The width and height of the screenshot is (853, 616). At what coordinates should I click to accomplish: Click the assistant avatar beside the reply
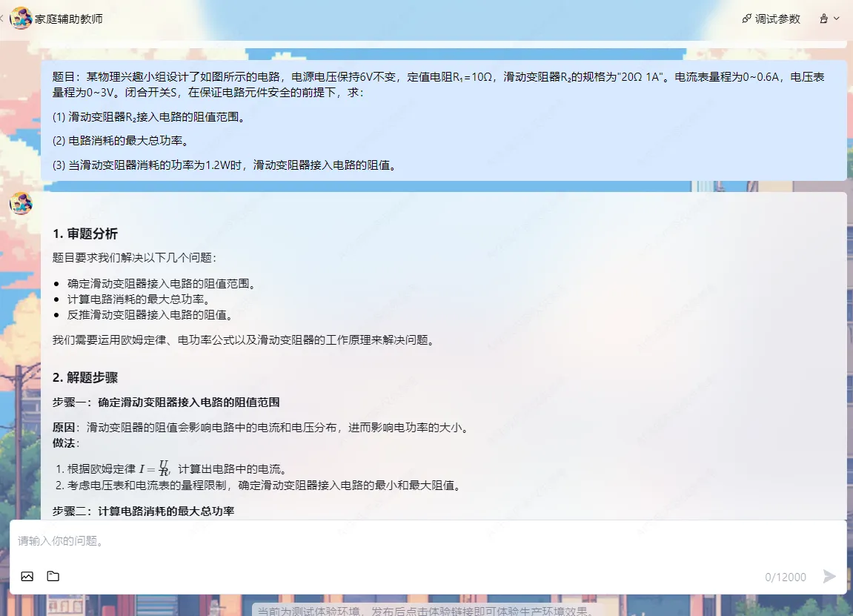(x=21, y=203)
